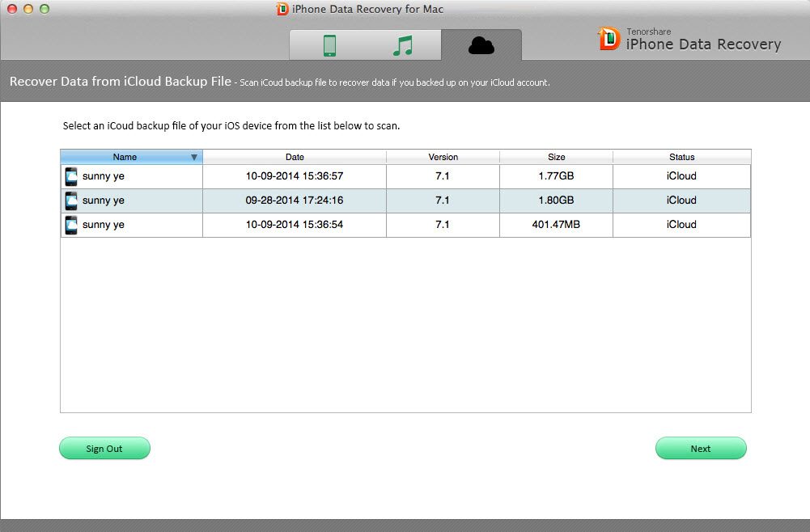Click version 7.1 in the 401.47MB row
Screen dimensions: 810x532
[x=443, y=225]
